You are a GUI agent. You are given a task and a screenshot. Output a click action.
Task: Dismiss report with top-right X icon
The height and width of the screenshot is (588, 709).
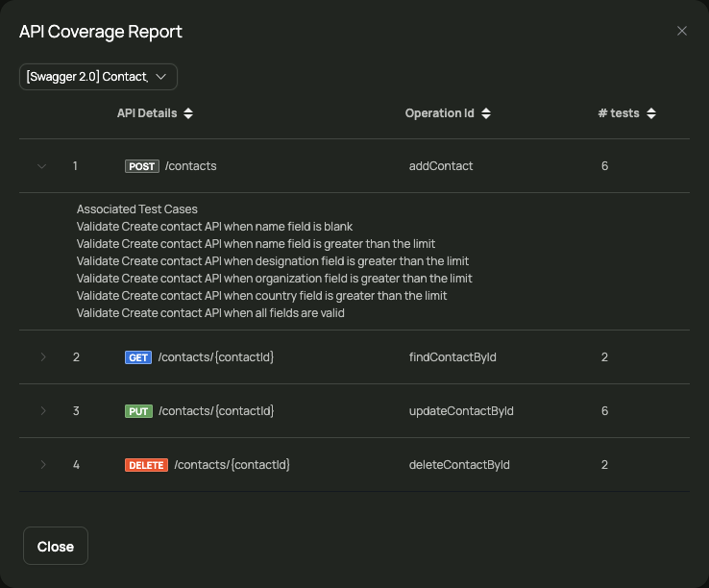tap(682, 31)
